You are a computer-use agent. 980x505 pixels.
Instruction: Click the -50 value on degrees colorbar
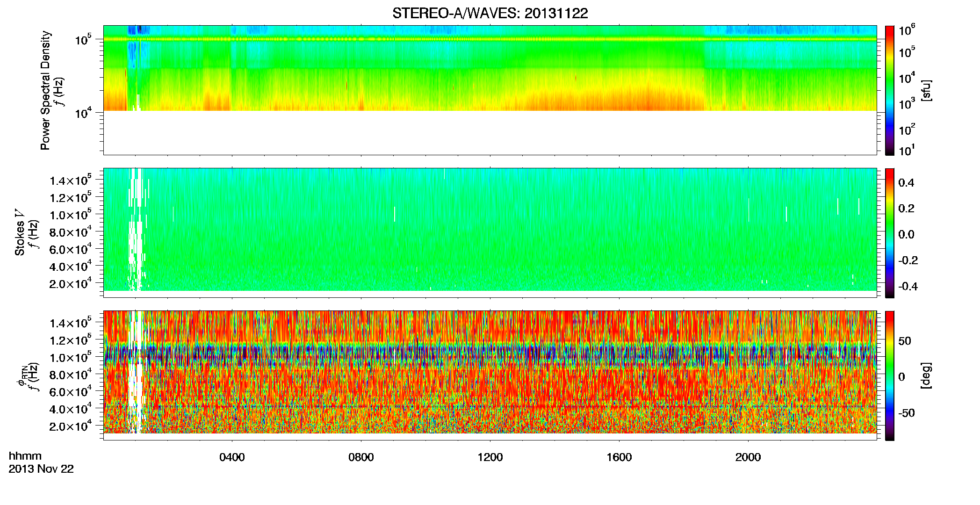pos(907,413)
